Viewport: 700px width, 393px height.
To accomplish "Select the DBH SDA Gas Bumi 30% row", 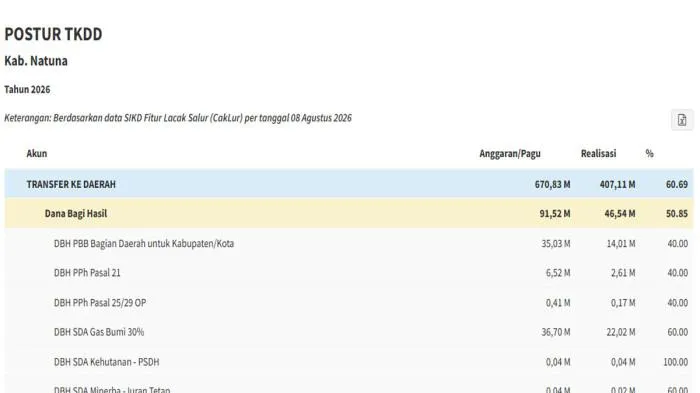I will pos(349,332).
